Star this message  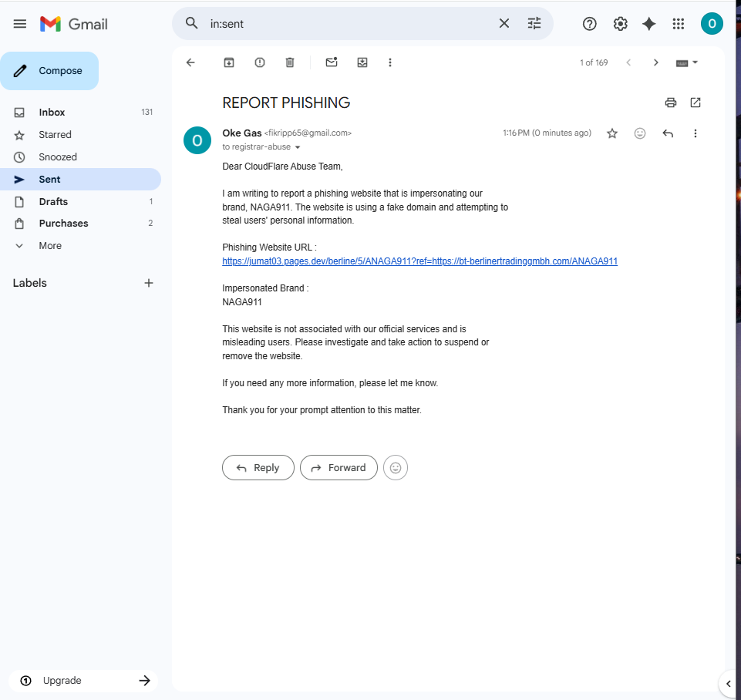(612, 133)
